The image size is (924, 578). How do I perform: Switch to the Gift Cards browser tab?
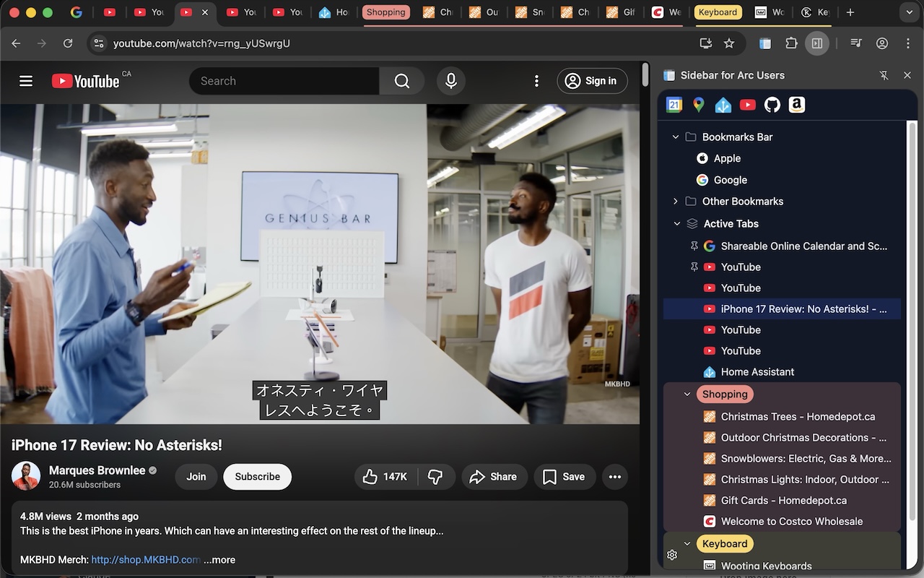pyautogui.click(x=621, y=12)
